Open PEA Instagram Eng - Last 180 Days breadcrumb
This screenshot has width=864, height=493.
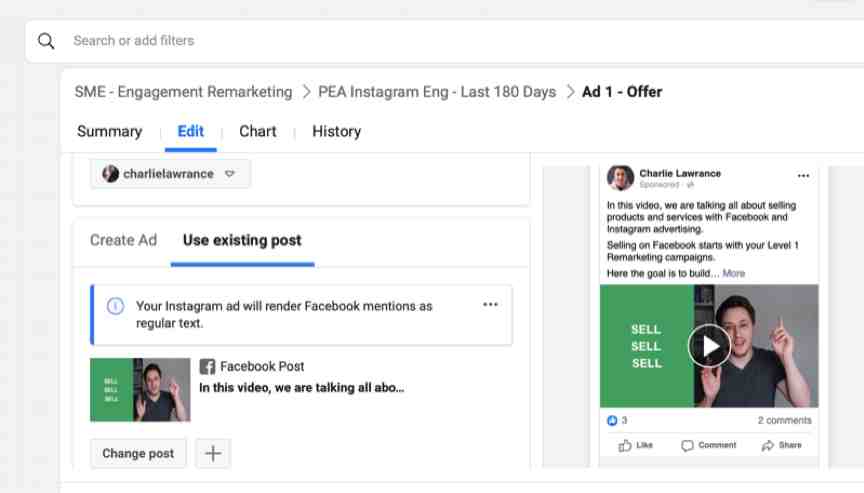coord(437,92)
